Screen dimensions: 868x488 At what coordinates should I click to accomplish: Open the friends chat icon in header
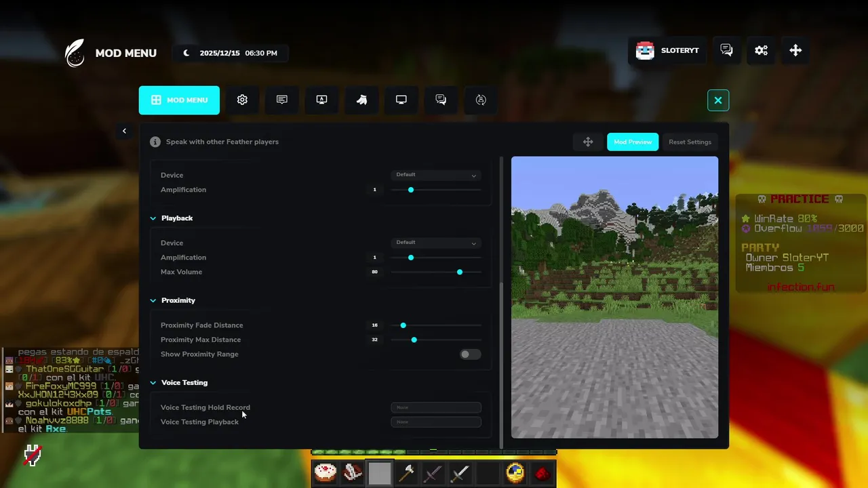point(726,51)
